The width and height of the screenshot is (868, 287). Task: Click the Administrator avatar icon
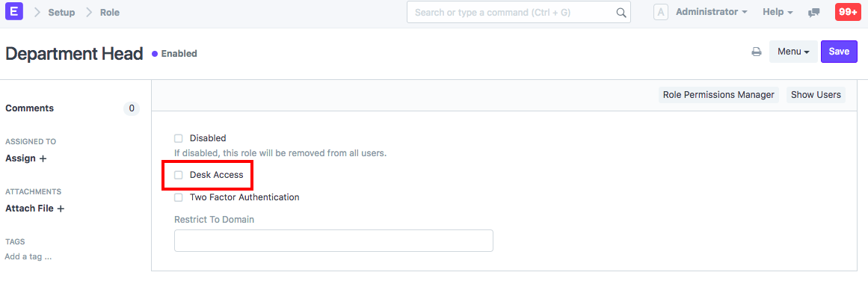click(x=661, y=12)
